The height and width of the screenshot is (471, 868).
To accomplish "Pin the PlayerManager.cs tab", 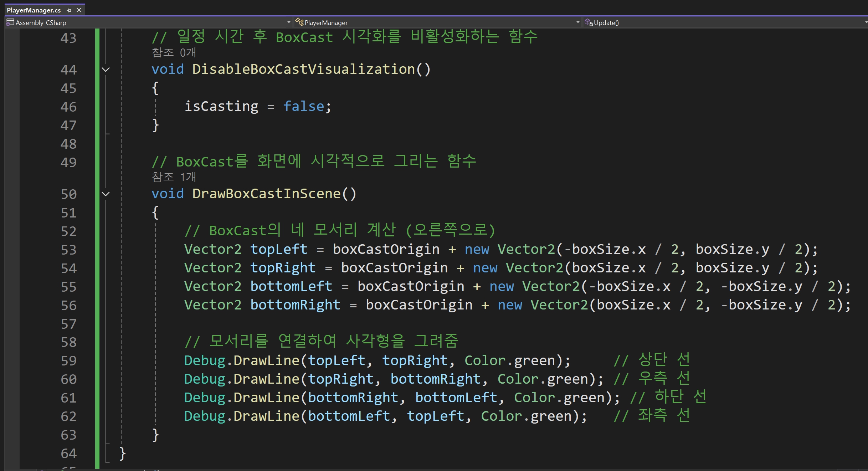I will 69,10.
